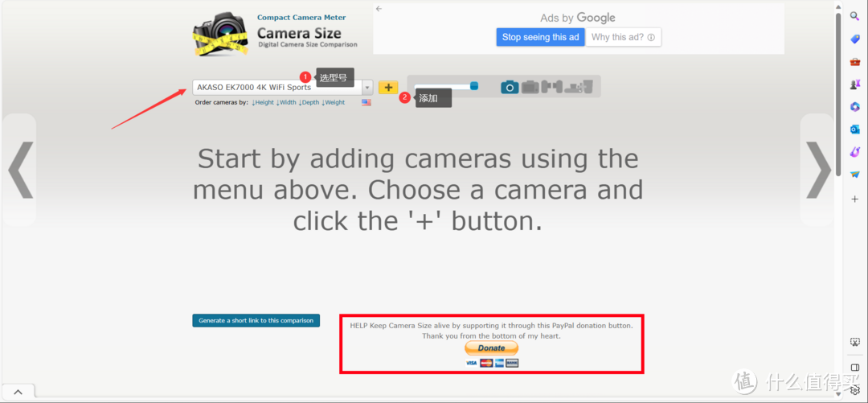Go to next camera with right chevron
This screenshot has width=868, height=403.
click(817, 170)
